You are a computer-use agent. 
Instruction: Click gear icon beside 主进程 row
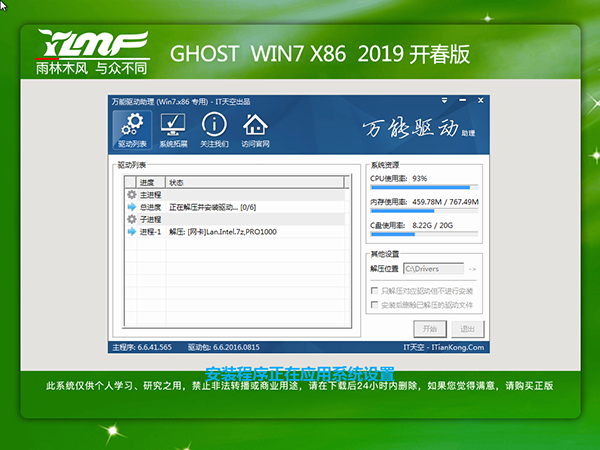[x=132, y=195]
